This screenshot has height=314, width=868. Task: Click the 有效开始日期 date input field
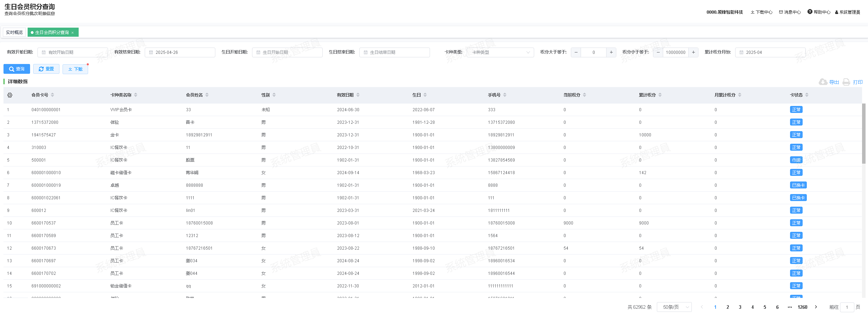point(73,52)
